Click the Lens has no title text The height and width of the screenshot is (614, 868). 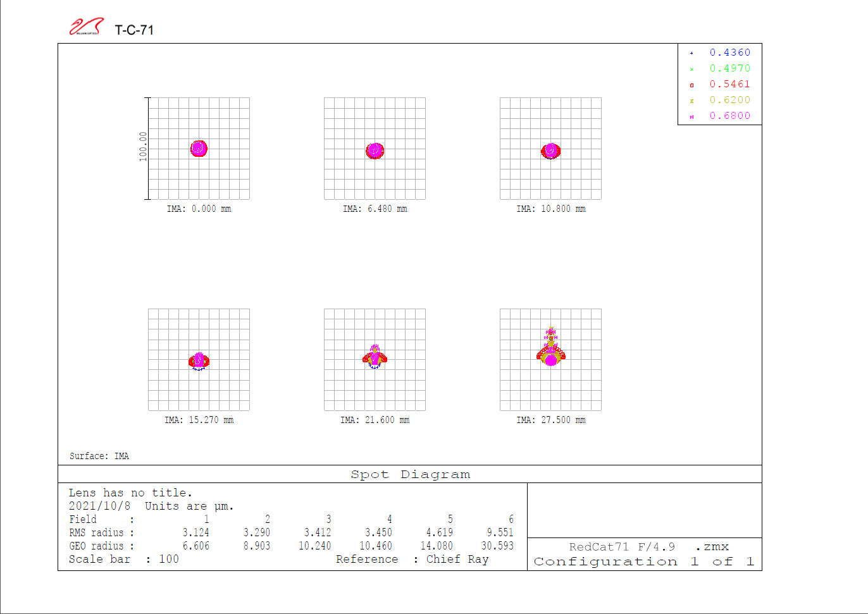(x=130, y=493)
